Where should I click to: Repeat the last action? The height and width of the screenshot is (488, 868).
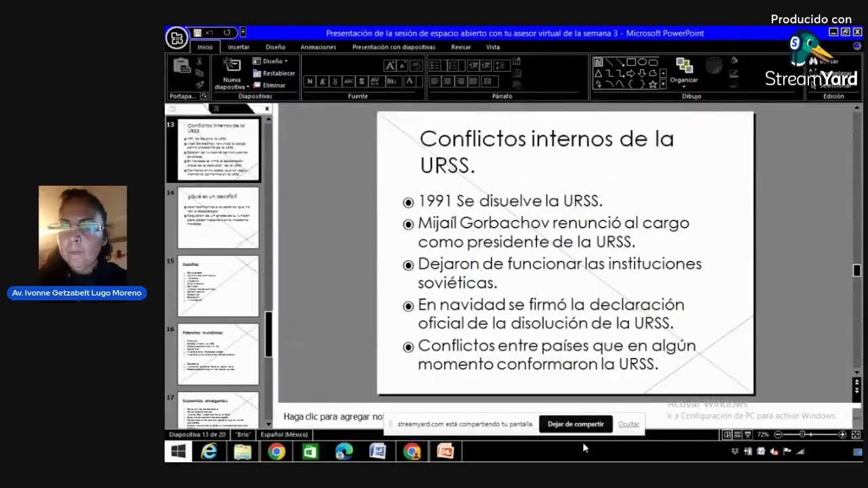pos(226,33)
